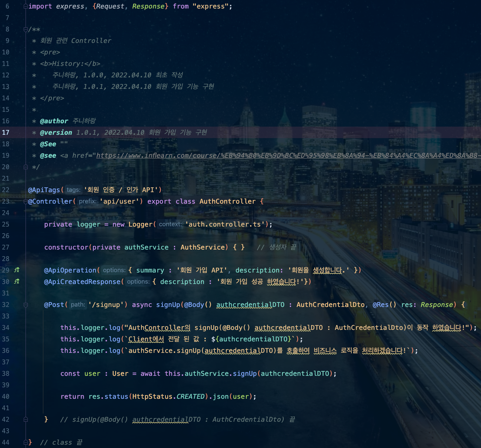Click the '// class 끝' comment on line 44
Image resolution: width=481 pixels, height=448 pixels.
pos(61,442)
